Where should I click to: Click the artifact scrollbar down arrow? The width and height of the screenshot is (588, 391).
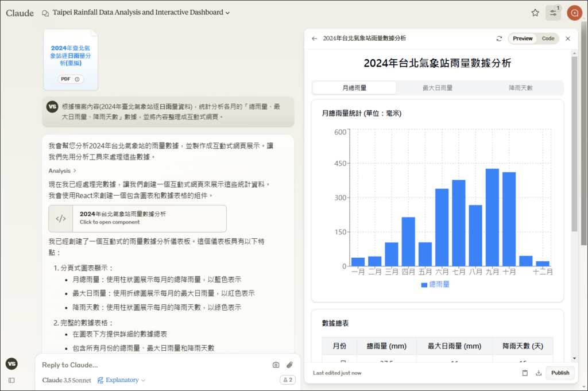pyautogui.click(x=574, y=358)
